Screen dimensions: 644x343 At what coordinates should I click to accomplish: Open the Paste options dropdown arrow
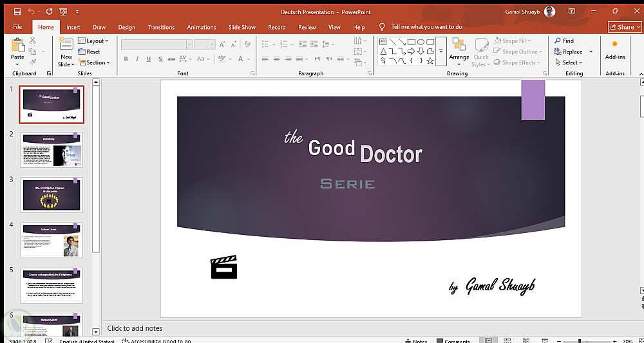(x=17, y=64)
